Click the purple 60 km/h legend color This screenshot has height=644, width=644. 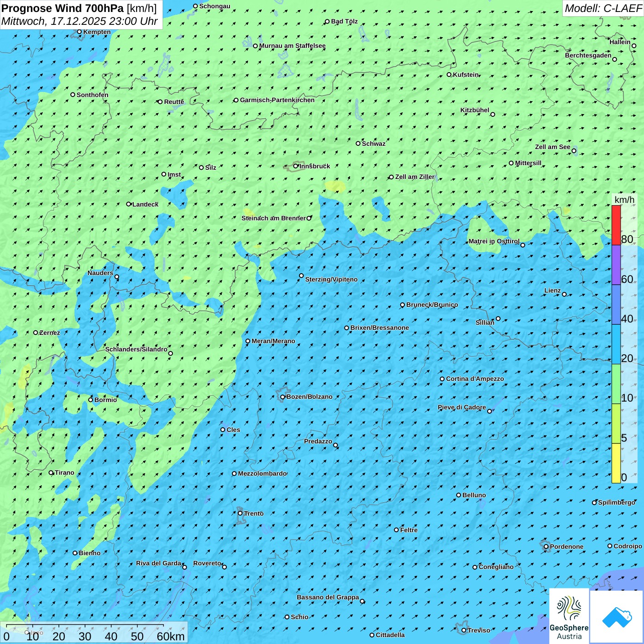[x=616, y=265]
